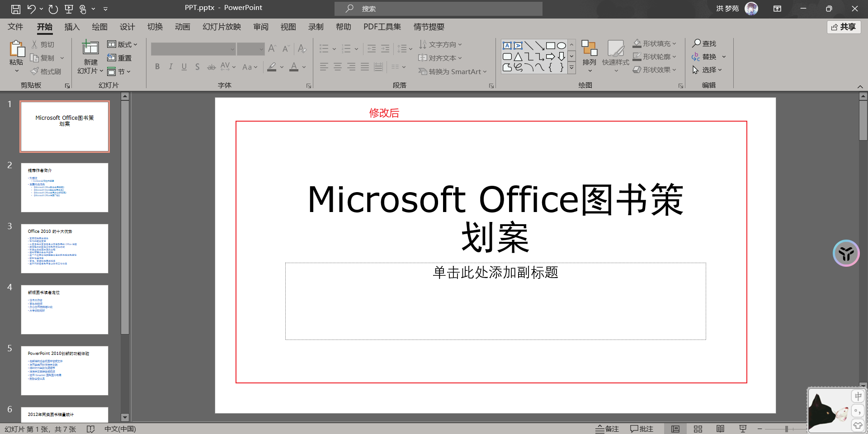
Task: Toggle Underline formatting
Action: point(184,67)
